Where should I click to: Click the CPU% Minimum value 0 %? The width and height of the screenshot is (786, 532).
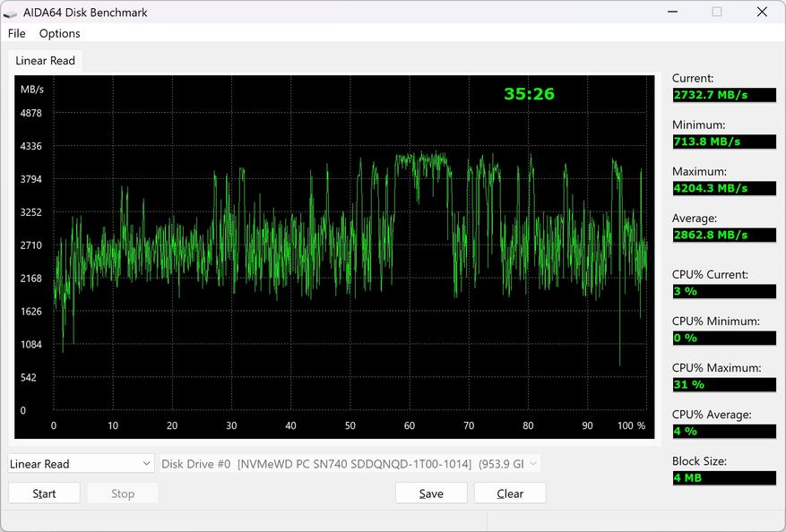(x=724, y=338)
